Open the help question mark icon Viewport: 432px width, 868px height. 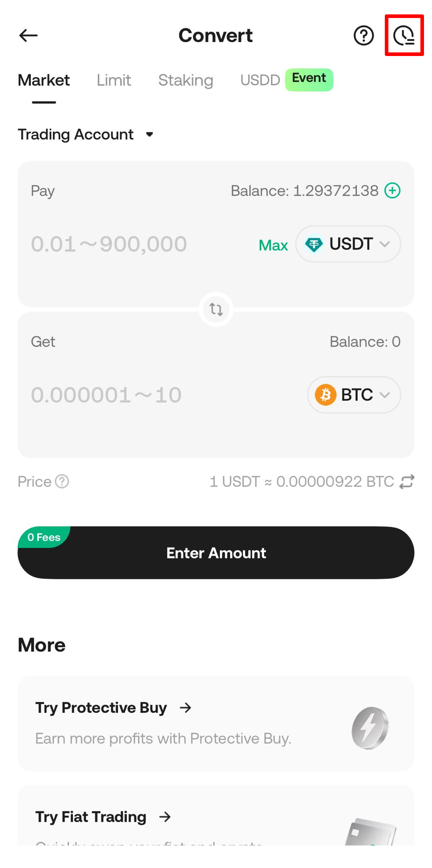tap(363, 36)
